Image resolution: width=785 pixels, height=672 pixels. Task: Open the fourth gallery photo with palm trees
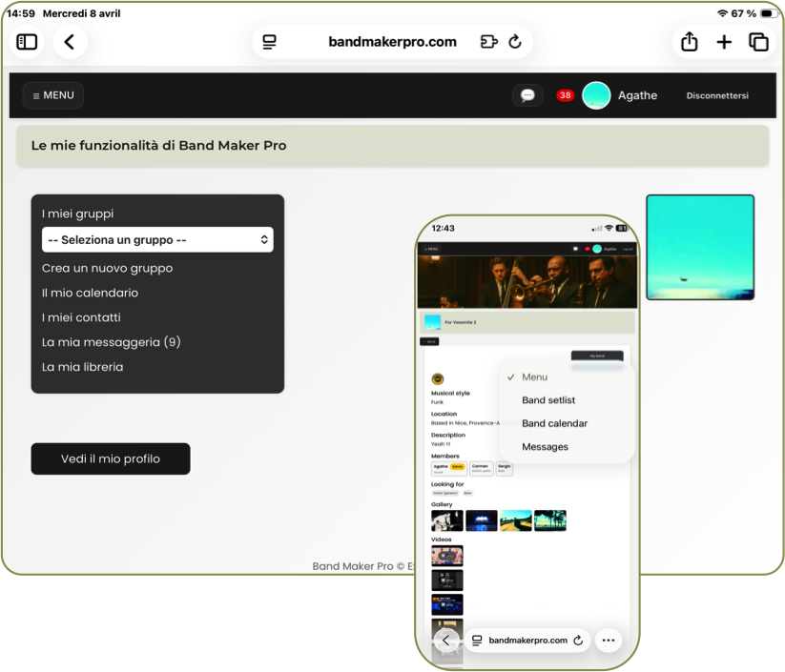tap(550, 520)
